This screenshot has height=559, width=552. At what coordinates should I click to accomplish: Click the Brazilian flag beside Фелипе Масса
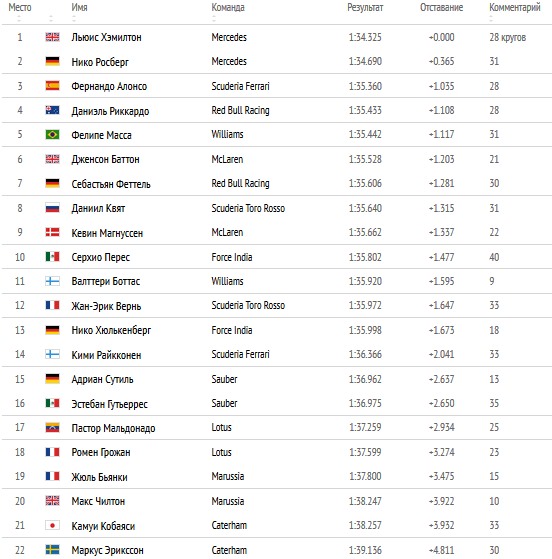tap(52, 134)
